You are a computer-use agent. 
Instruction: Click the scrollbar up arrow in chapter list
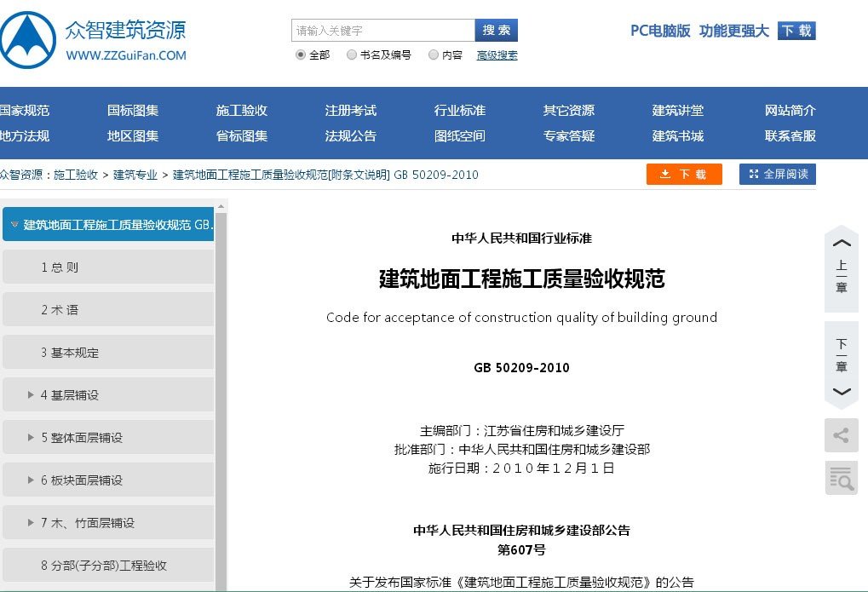point(221,206)
